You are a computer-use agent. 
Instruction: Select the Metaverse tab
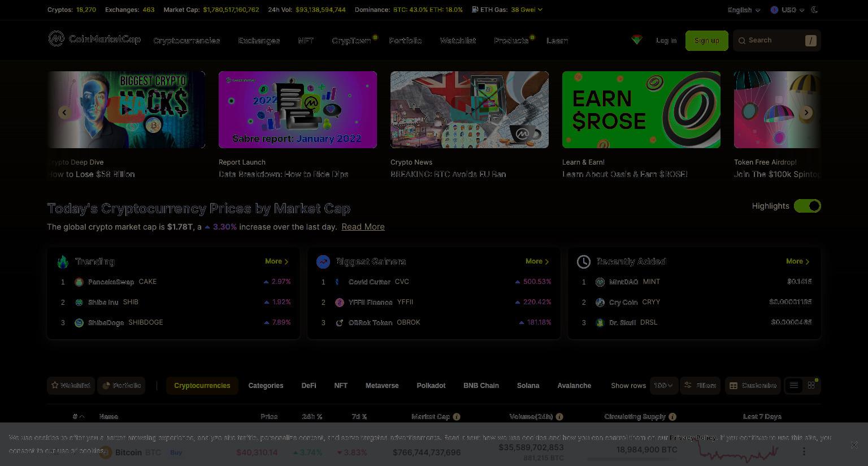coord(382,386)
